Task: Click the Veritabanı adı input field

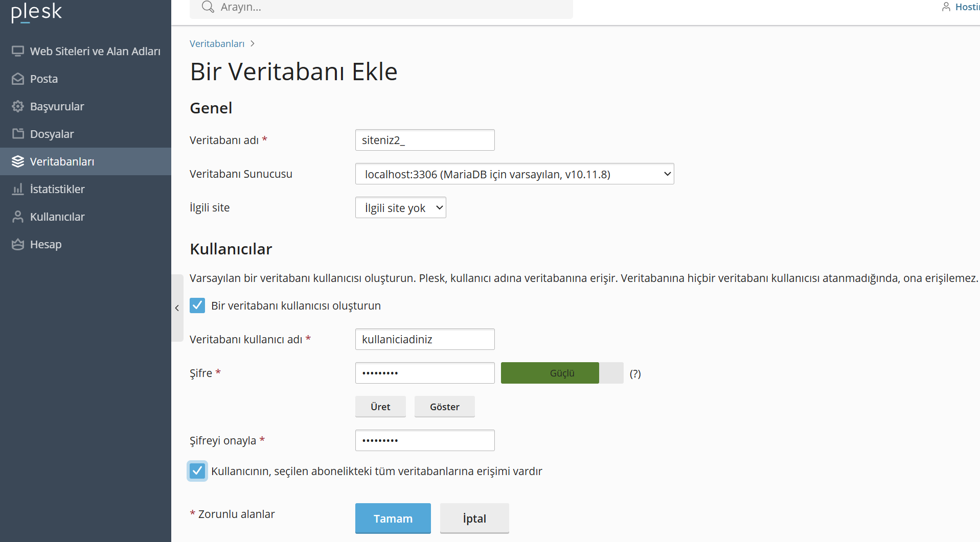Action: (425, 140)
